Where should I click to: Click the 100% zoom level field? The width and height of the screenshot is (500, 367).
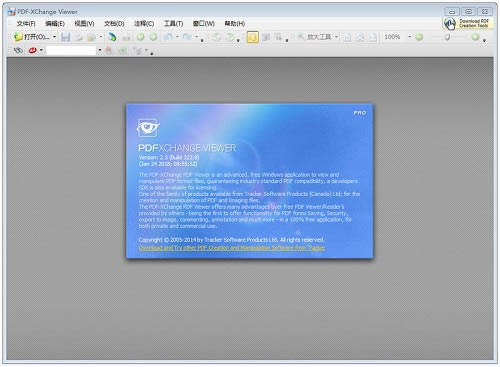[393, 37]
